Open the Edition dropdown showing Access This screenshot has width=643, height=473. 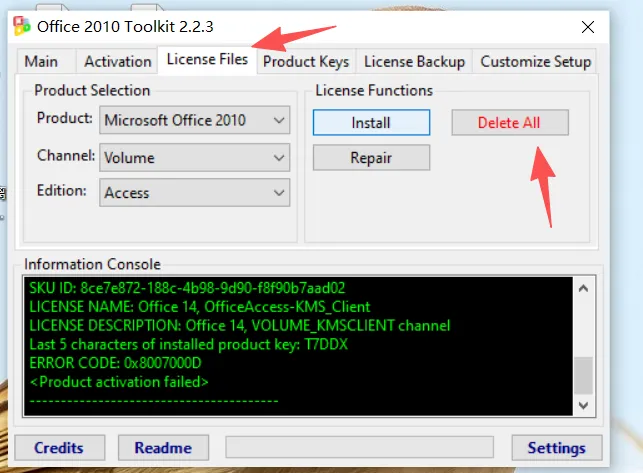195,192
